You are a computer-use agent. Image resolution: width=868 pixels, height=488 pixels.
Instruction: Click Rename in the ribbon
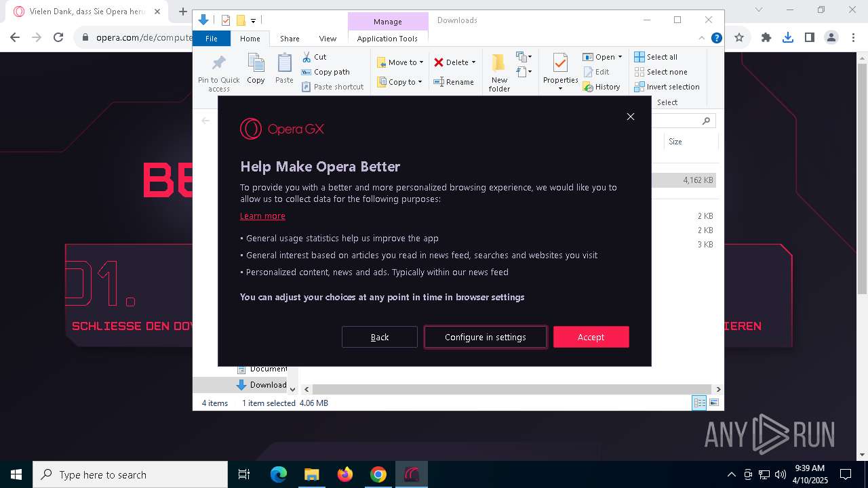coord(454,82)
